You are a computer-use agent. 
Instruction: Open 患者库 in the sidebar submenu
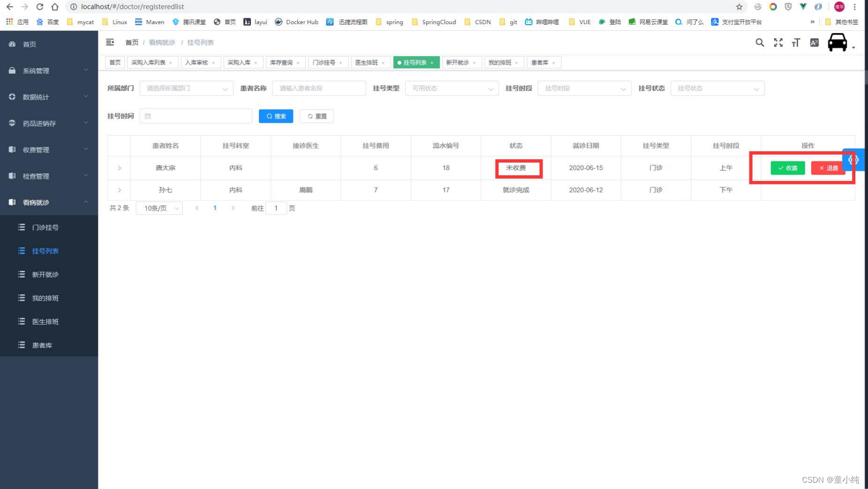[49, 345]
